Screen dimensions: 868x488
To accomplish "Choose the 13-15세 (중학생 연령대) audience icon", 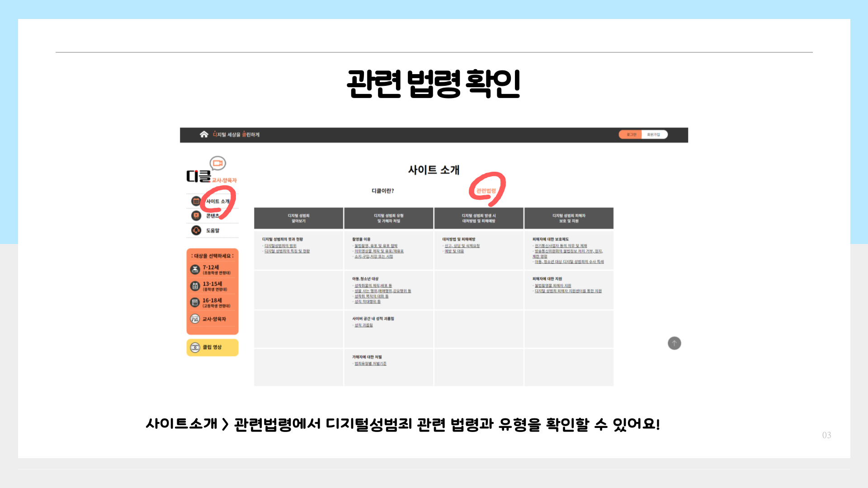I will (x=195, y=285).
